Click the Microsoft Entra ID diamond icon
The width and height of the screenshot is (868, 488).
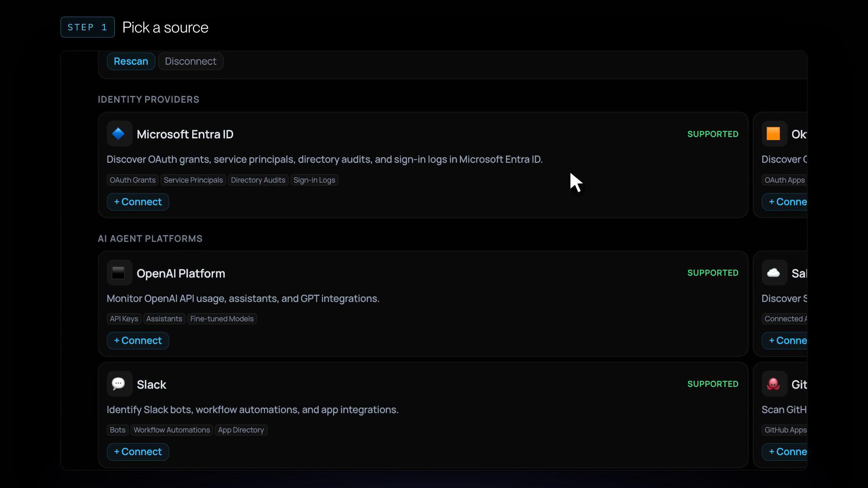pyautogui.click(x=119, y=134)
